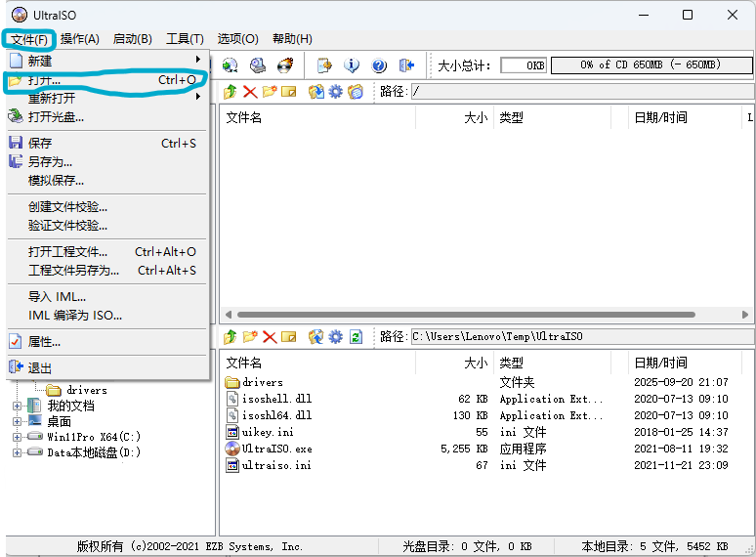This screenshot has height=557, width=756.
Task: Click the 大小总计 0KB field
Action: [x=524, y=65]
